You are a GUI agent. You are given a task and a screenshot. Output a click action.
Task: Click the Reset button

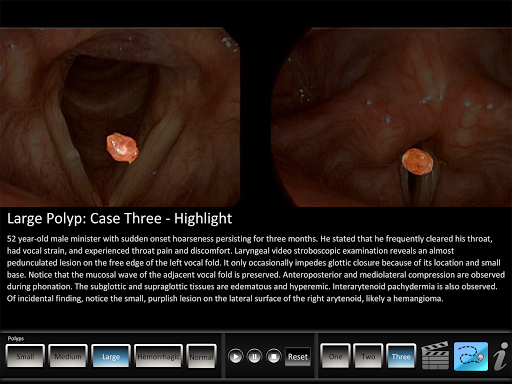pyautogui.click(x=298, y=357)
